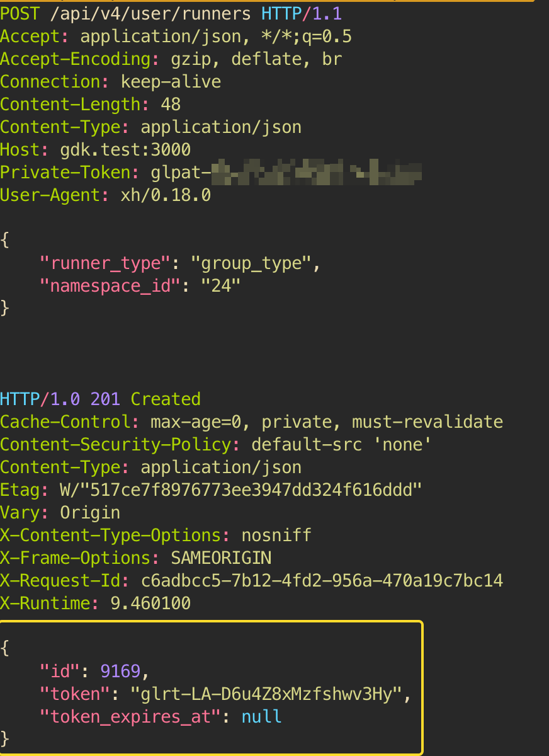Select the X-Frame-Options SAMEORIGIN line
Image resolution: width=549 pixels, height=756 pixels.
[x=136, y=558]
